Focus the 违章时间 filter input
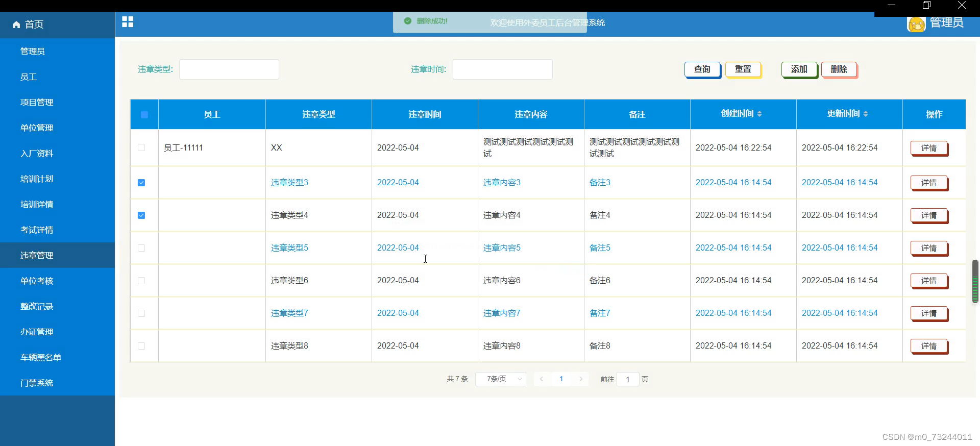 pos(503,69)
